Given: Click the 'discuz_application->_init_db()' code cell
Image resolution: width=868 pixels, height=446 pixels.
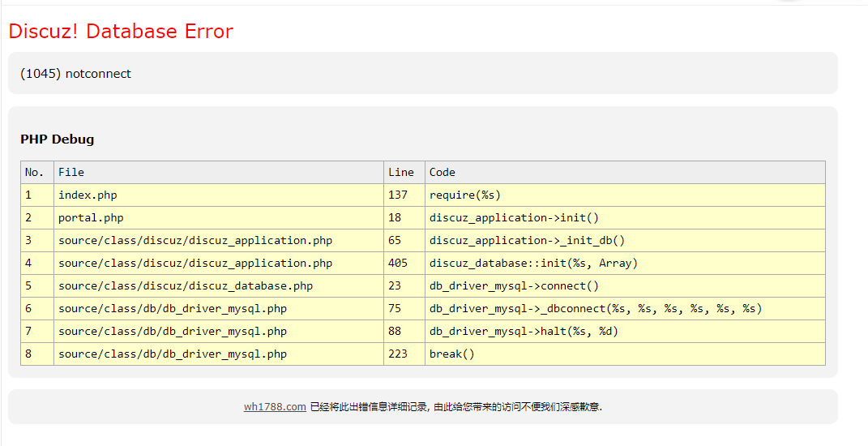Looking at the screenshot, I should [625, 241].
